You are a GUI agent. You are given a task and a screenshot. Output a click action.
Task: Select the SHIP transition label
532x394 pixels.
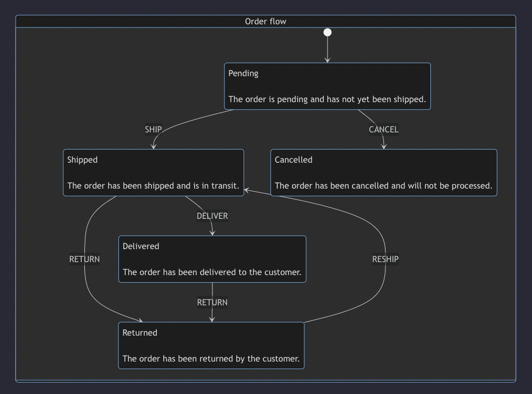pyautogui.click(x=153, y=129)
